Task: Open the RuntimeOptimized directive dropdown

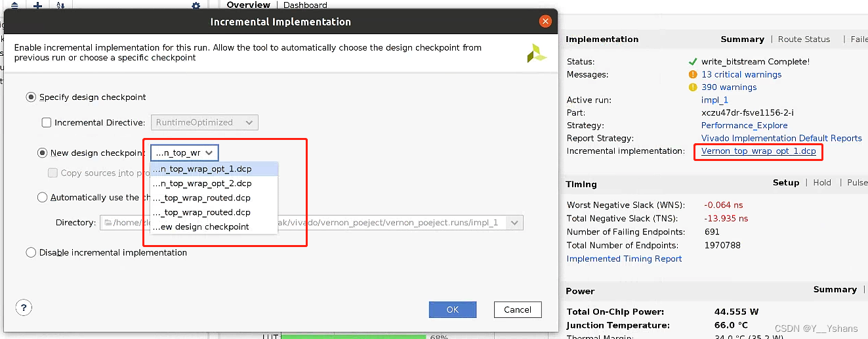Action: (x=204, y=122)
